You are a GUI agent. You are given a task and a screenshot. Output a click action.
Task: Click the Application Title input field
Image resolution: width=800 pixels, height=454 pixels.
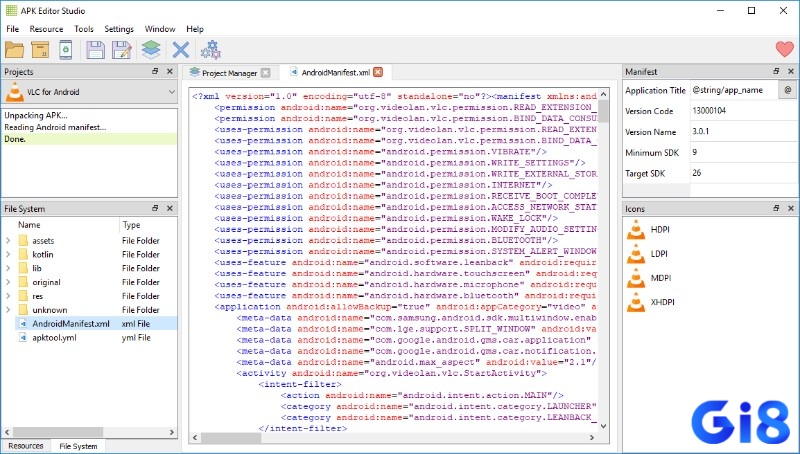734,90
